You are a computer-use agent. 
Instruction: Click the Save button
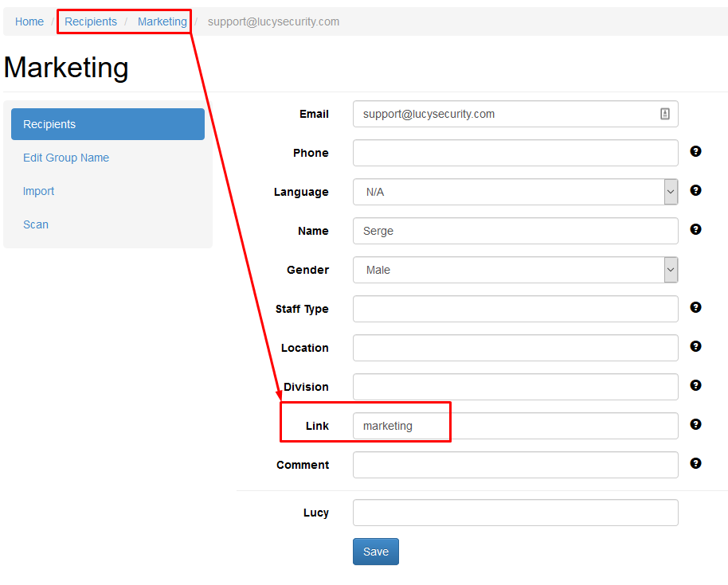(x=376, y=552)
